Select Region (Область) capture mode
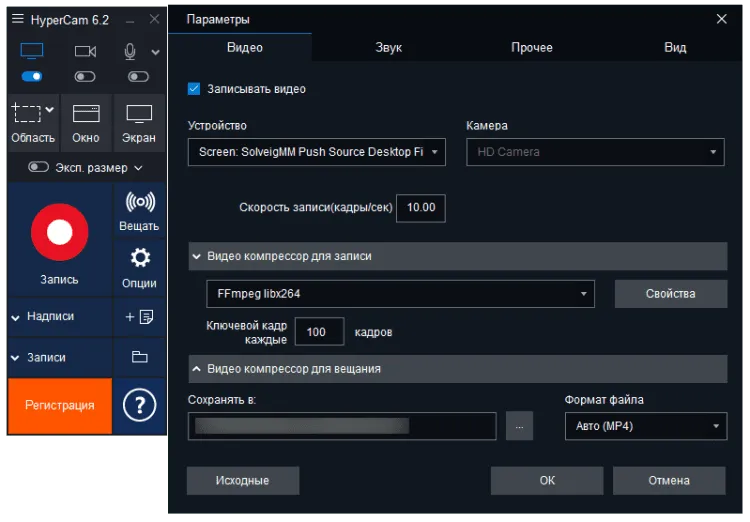The image size is (750, 522). (x=33, y=123)
